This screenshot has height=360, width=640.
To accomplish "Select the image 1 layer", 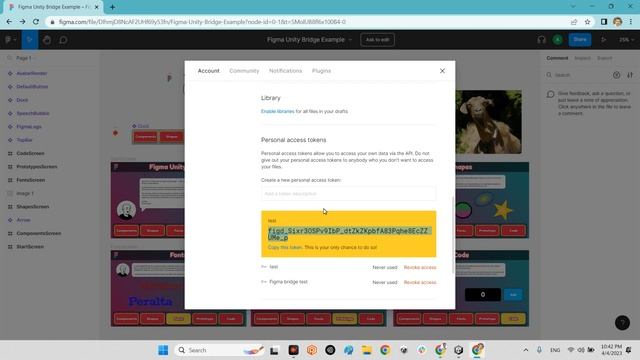I will [24, 193].
